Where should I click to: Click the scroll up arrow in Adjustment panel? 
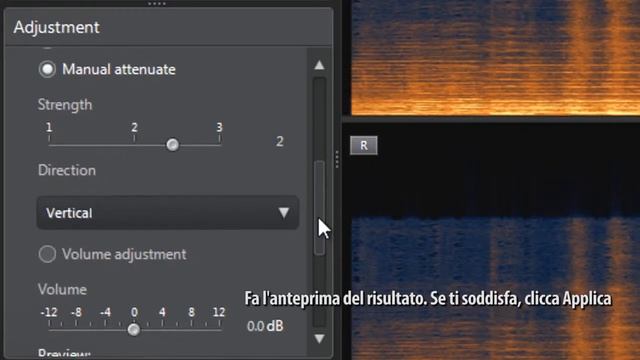coord(320,65)
